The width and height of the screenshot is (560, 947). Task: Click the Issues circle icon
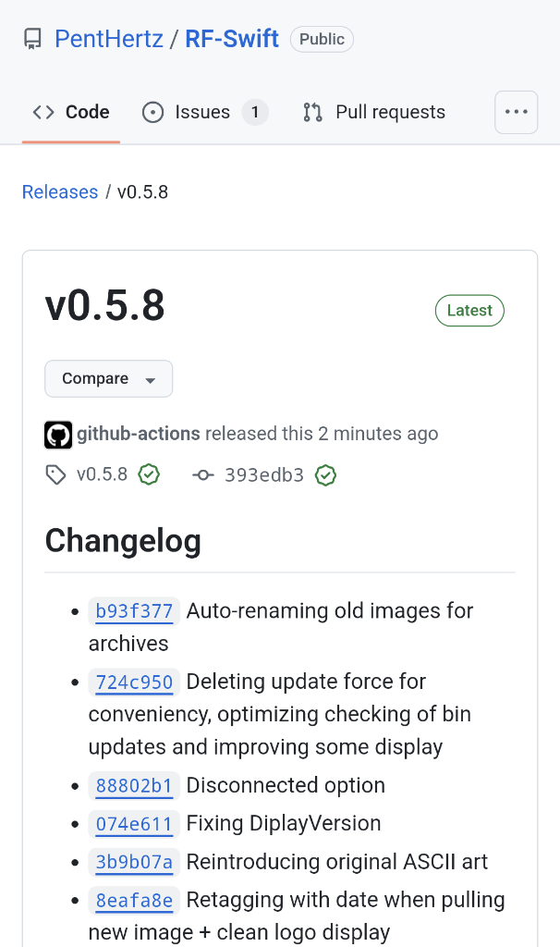(152, 112)
